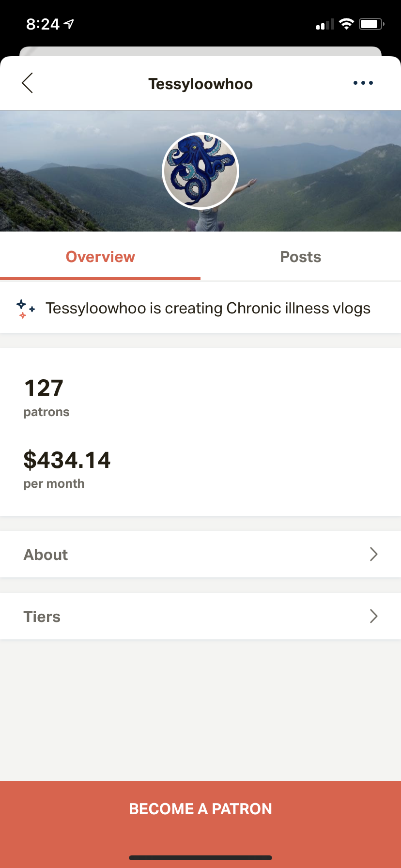Click the Become a Patron button
Screen dimensions: 401x868
[200, 809]
